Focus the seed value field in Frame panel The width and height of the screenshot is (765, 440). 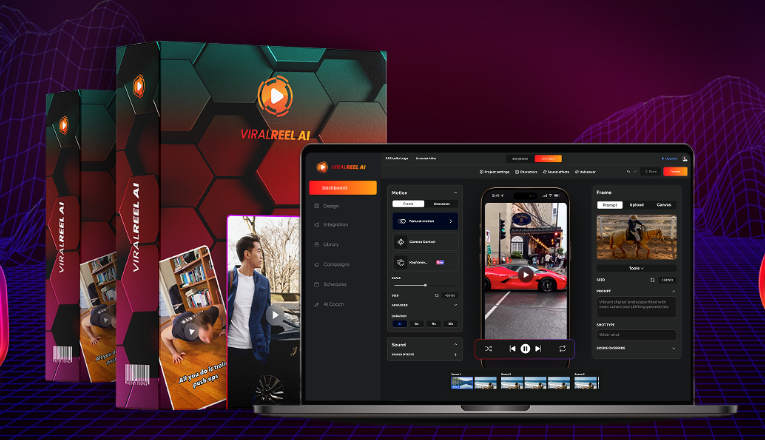pyautogui.click(x=667, y=280)
